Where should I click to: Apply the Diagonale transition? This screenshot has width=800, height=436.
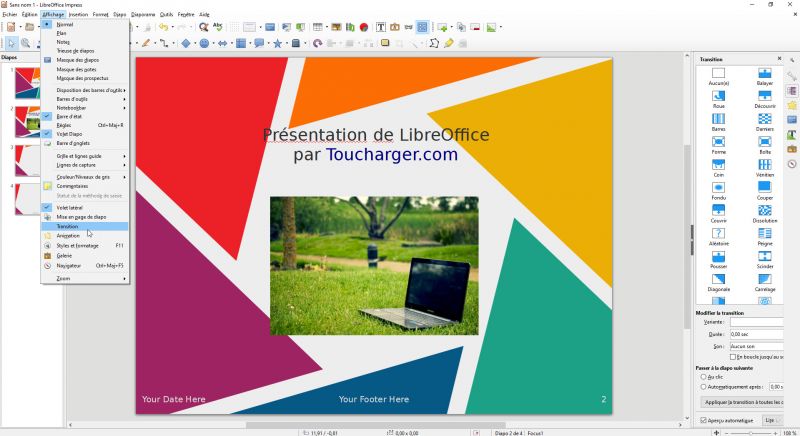pos(718,282)
